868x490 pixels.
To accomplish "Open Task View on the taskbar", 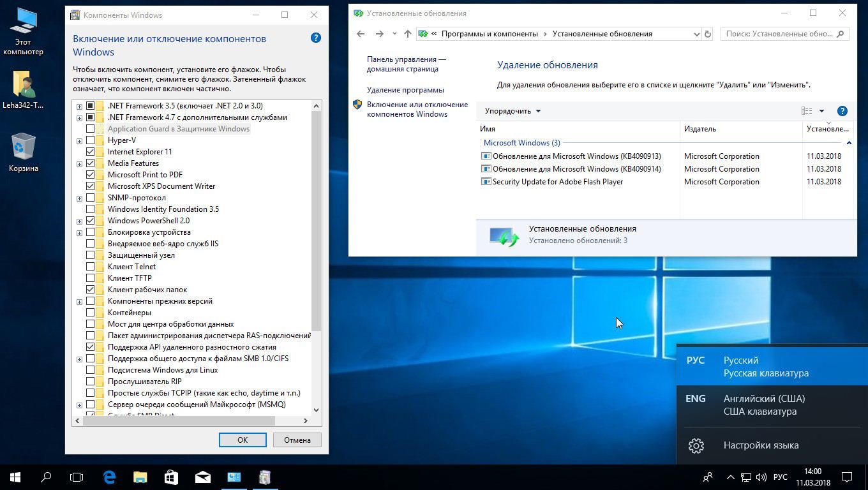I will click(x=77, y=477).
